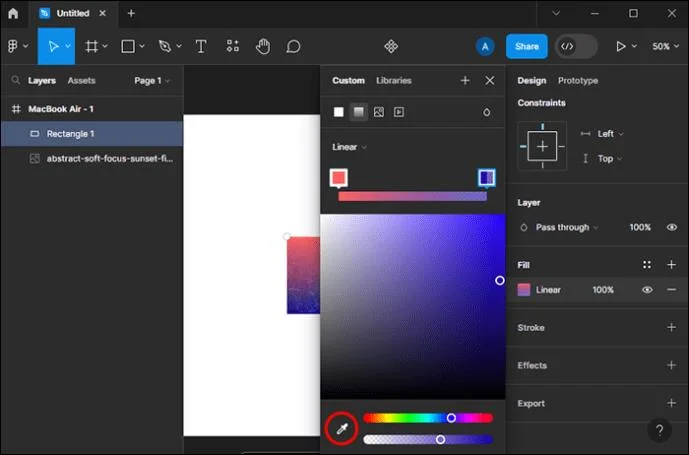689x455 pixels.
Task: Select the red gradient stop swatch
Action: (x=338, y=178)
